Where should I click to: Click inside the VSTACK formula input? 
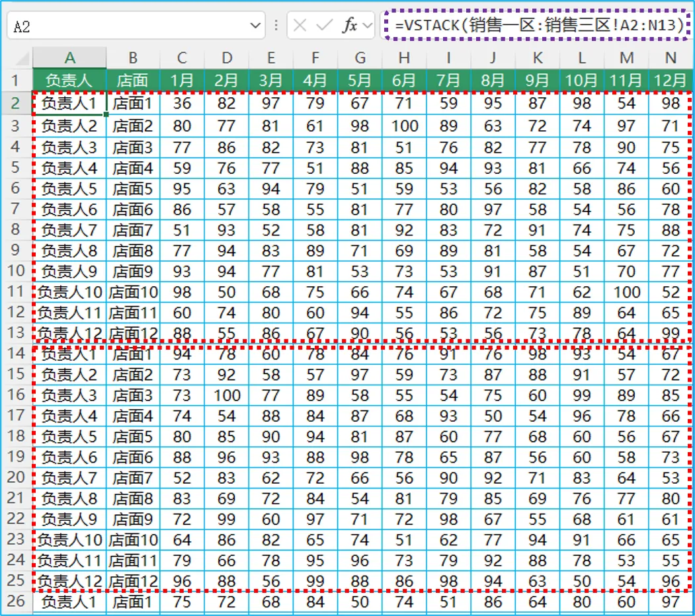[x=536, y=25]
